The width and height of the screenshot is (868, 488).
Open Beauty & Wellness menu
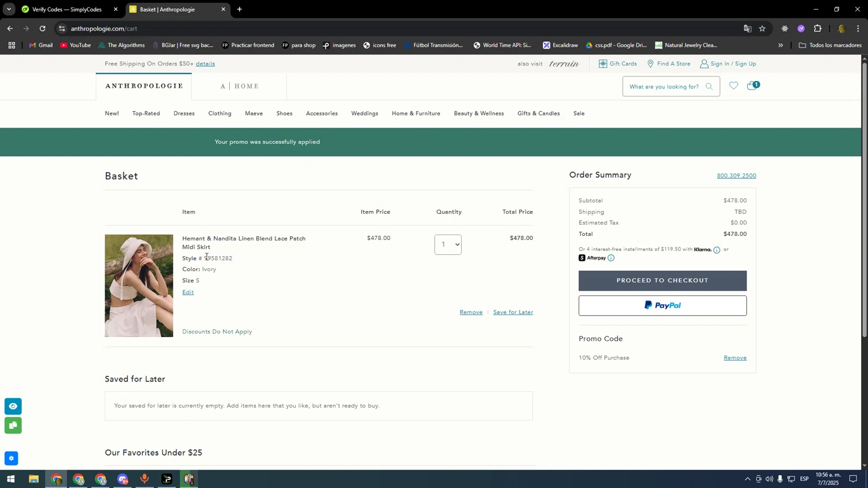(x=479, y=113)
